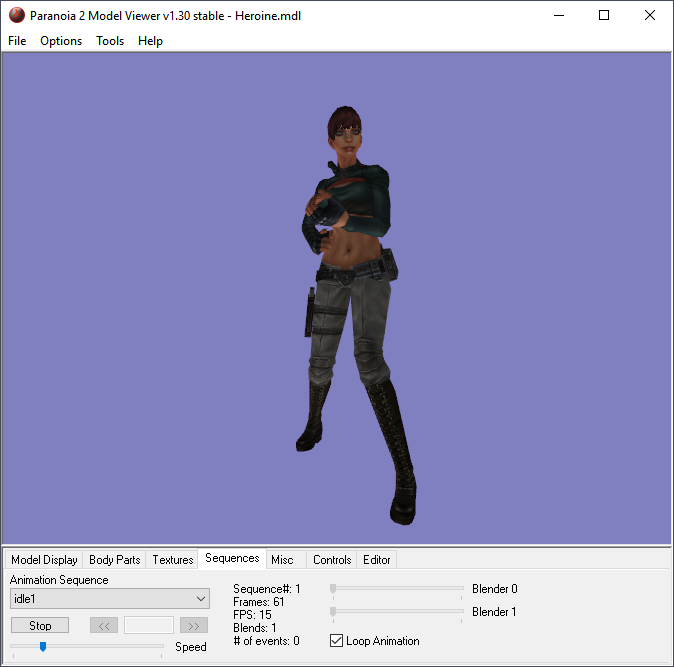Select the Sequences tab
The image size is (674, 667).
pos(232,558)
